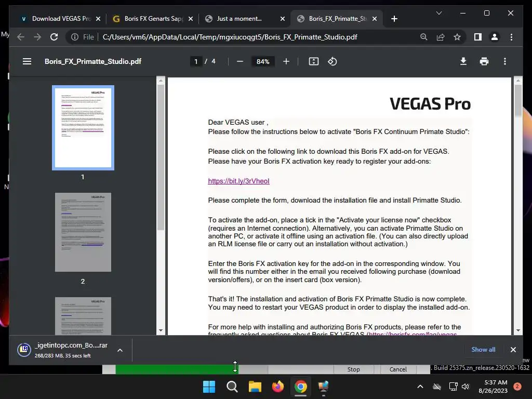Click the cloud sync tray icon
Screen dimensions: 532x399
[x=437, y=387]
